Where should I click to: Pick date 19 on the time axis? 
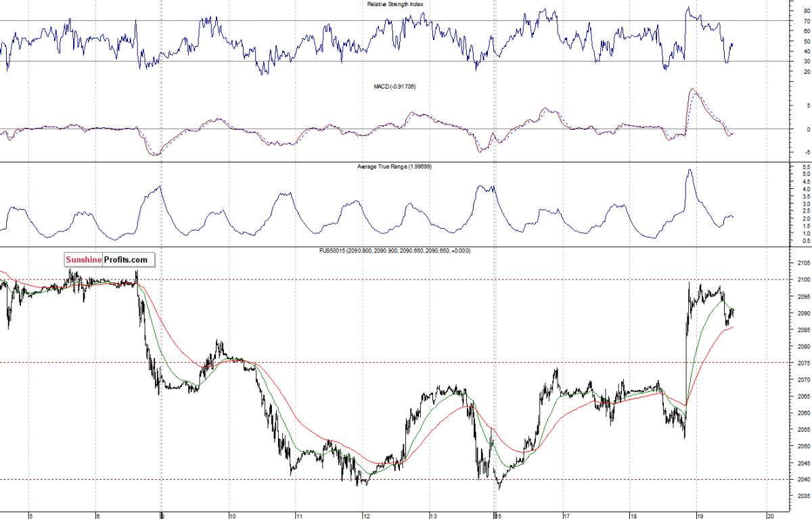pyautogui.click(x=702, y=515)
